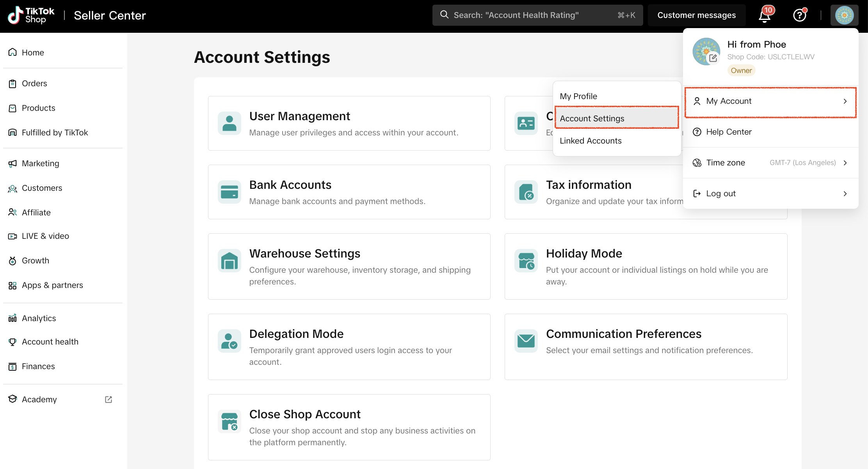
Task: Click the edit avatar pencil icon
Action: (x=713, y=58)
